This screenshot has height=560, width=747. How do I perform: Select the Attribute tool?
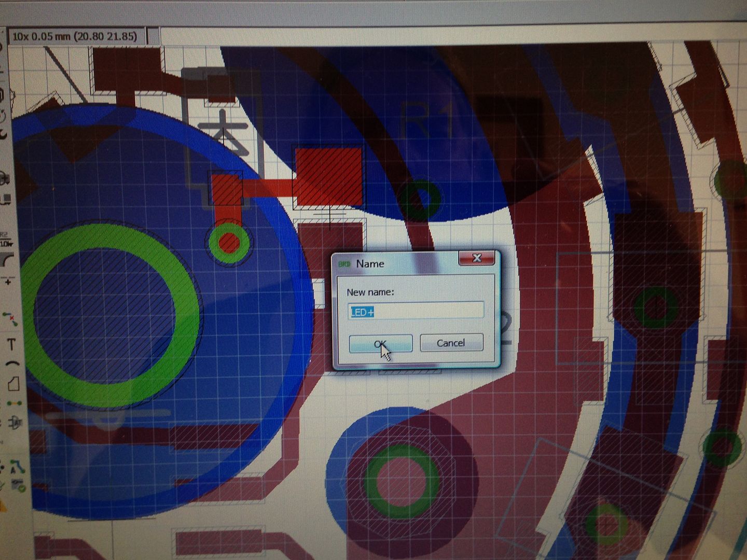coord(15,423)
